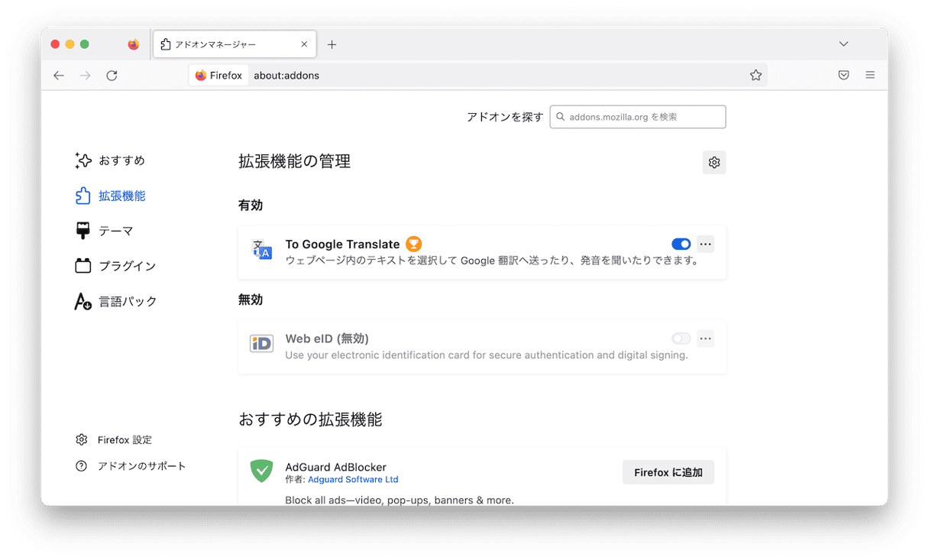Screen dimensions: 929x560
Task: Bookmark this page with the star icon
Action: (x=756, y=75)
